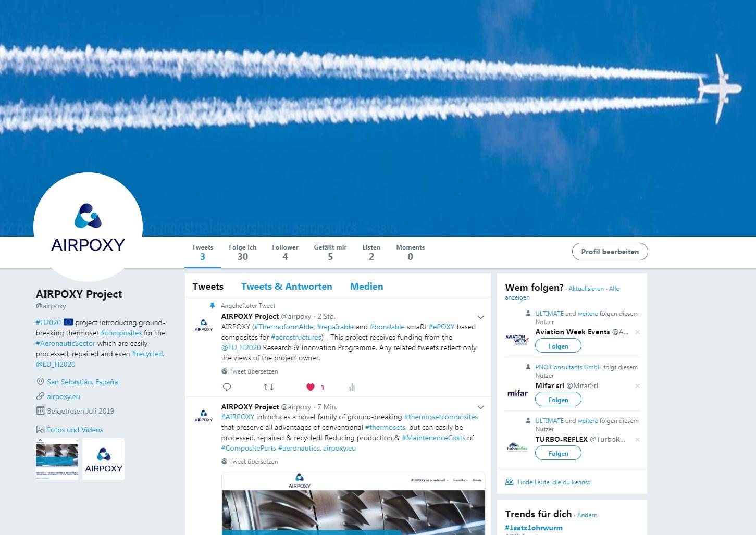Dismiss Aviation Week Events suggestion
Viewport: 756px width, 535px height.
tap(637, 332)
